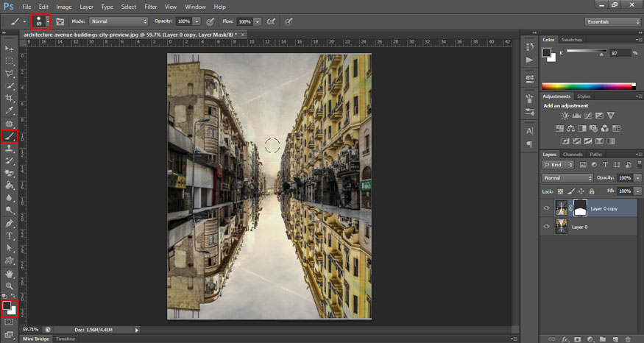Open the Brush panel toggle icon
The height and width of the screenshot is (343, 644).
(60, 21)
